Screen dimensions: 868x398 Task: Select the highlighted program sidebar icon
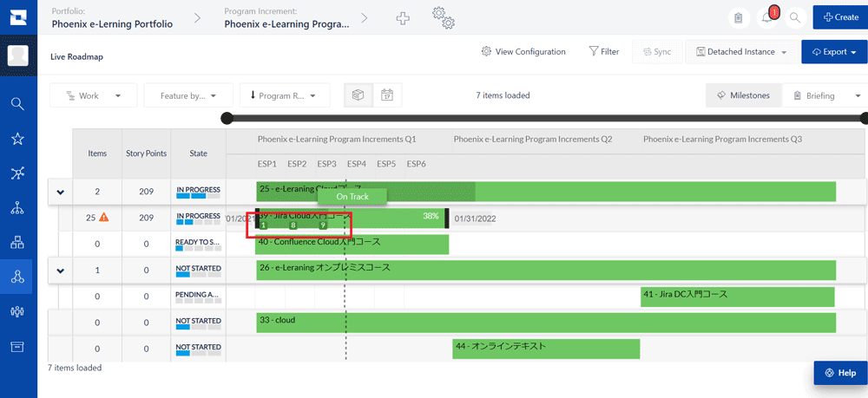pyautogui.click(x=17, y=277)
